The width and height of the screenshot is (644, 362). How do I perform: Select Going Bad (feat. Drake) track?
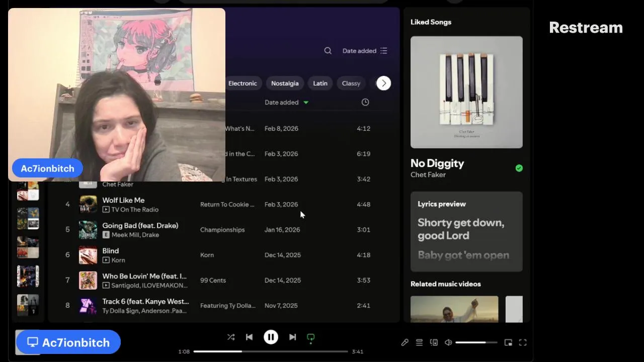140,226
